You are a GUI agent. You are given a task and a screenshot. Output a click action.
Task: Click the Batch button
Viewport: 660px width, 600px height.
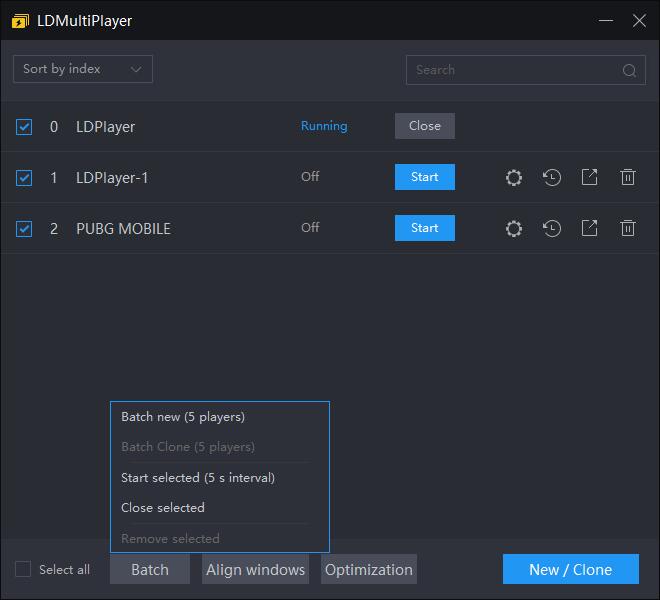tap(150, 569)
